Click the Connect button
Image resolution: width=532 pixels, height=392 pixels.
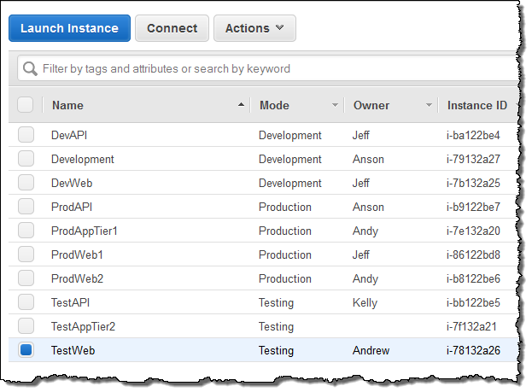[172, 28]
